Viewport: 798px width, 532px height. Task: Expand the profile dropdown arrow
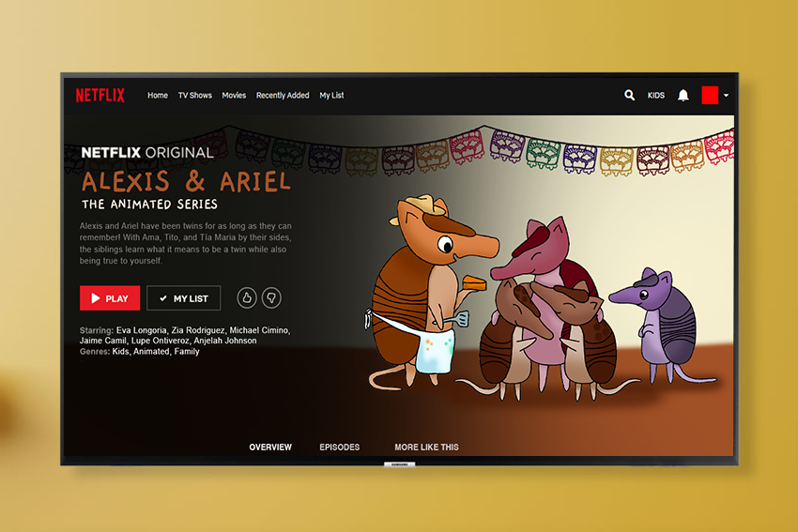(x=727, y=95)
